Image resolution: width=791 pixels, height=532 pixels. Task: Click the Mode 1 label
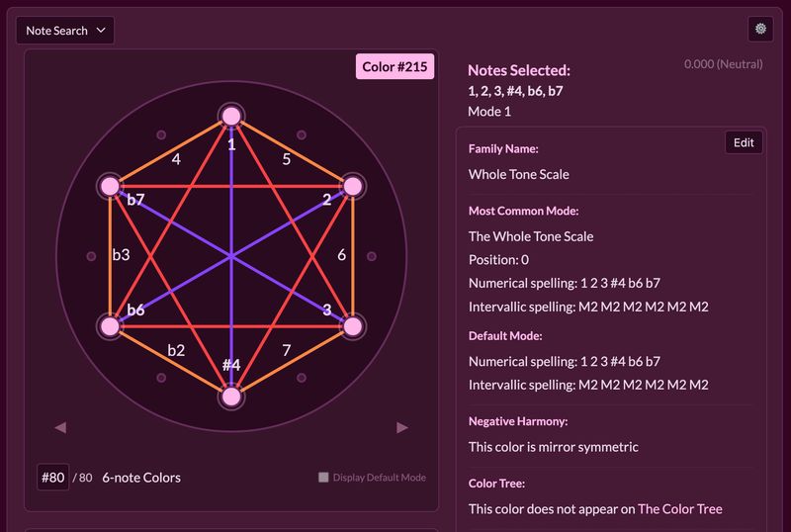[x=489, y=112]
